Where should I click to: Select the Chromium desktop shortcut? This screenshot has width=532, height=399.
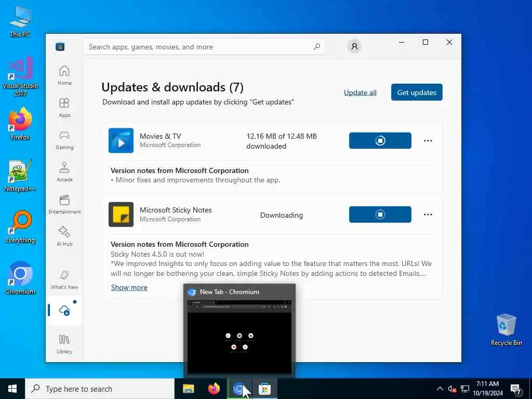(20, 278)
